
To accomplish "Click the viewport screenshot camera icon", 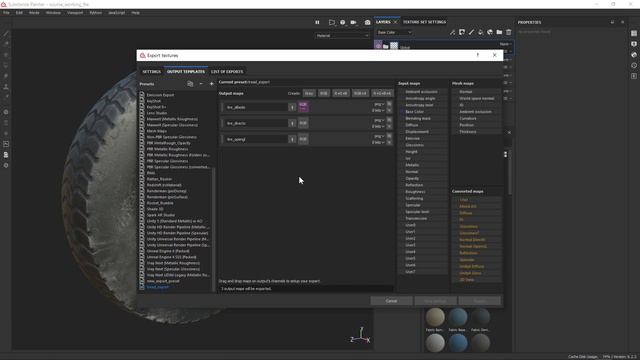I will point(367,22).
